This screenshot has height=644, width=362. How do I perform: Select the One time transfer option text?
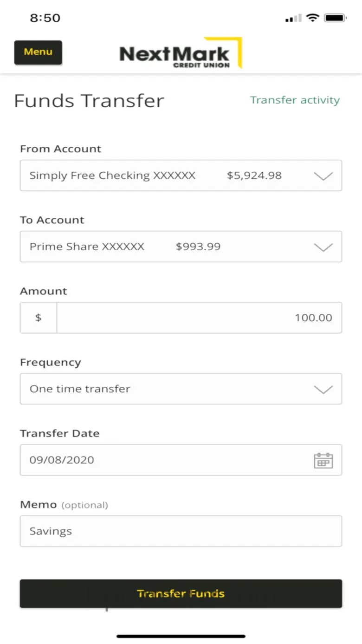click(x=80, y=389)
